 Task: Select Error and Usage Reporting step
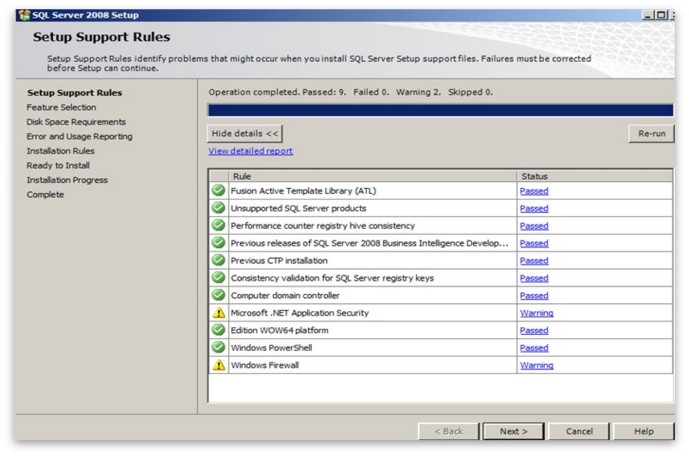[x=80, y=136]
